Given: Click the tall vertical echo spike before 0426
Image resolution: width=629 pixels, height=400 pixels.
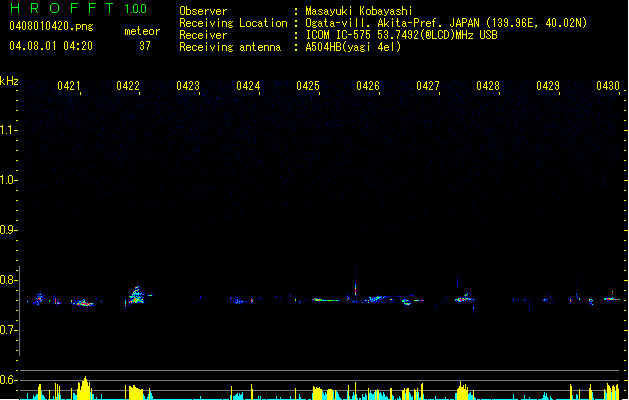Looking at the screenshot, I should click(355, 281).
